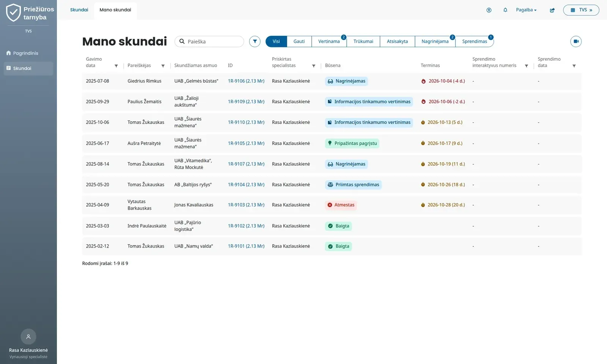Open Pagrindinis in the sidebar
Viewport: 607px width, 364px height.
[28, 53]
